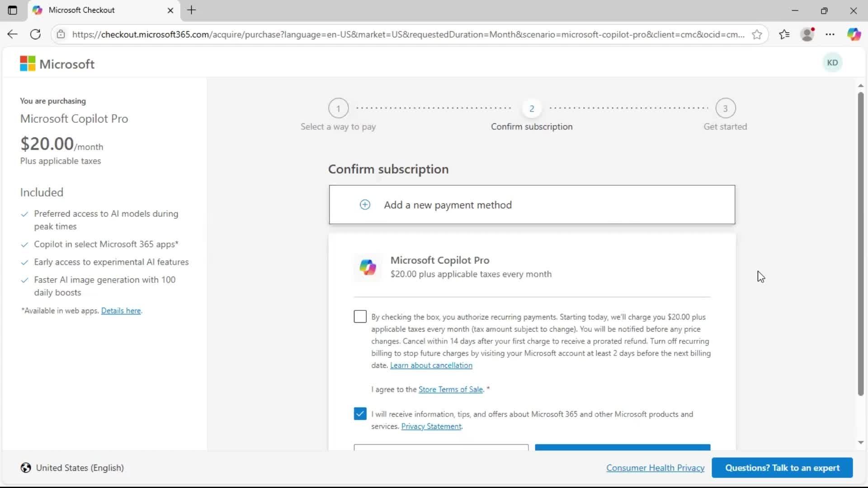868x488 pixels.
Task: Refresh the checkout page
Action: [x=35, y=34]
